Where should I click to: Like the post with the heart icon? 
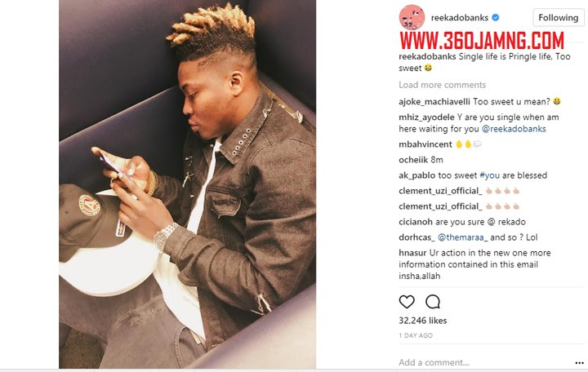[x=407, y=302]
